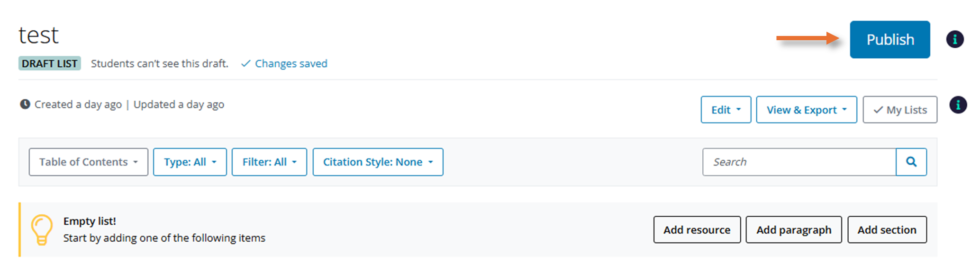Click the DRAFT LIST status badge

tap(50, 63)
